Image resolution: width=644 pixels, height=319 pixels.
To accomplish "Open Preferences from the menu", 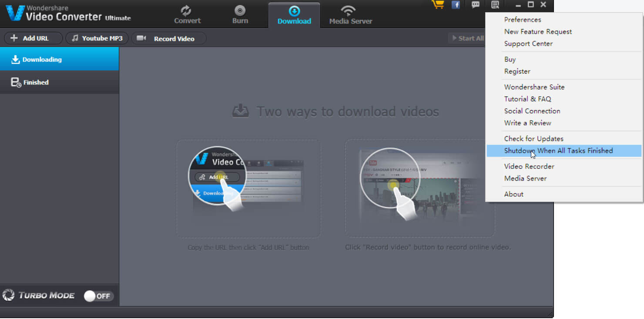I will [564, 20].
